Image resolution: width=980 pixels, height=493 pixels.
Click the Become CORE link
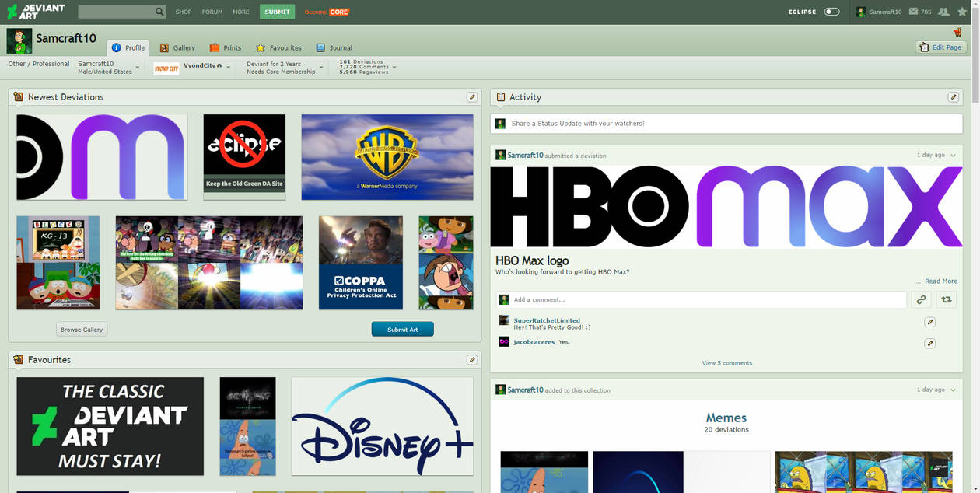[327, 12]
